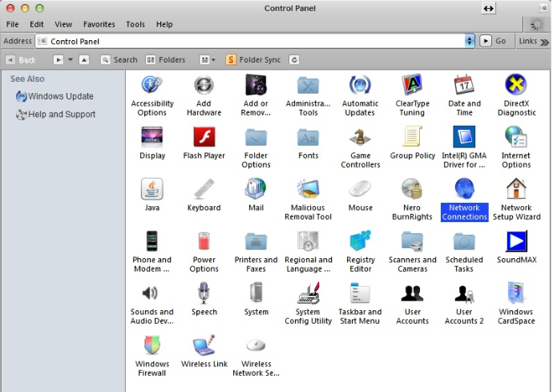Image resolution: width=553 pixels, height=392 pixels.
Task: Click the Help and Support link
Action: point(56,115)
